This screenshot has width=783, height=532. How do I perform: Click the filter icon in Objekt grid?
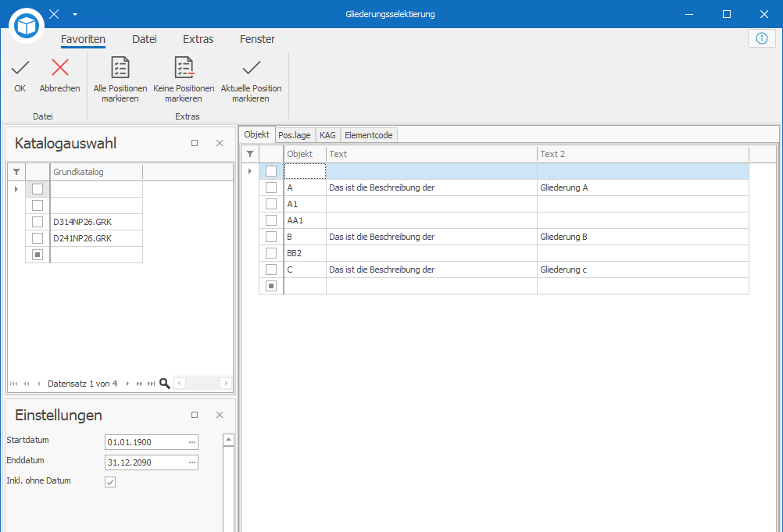250,154
